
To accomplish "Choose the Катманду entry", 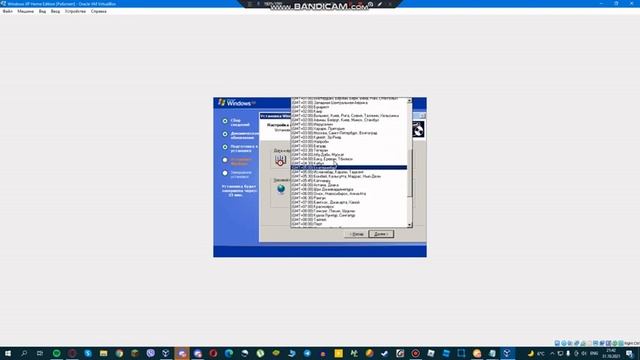I will coord(349,181).
